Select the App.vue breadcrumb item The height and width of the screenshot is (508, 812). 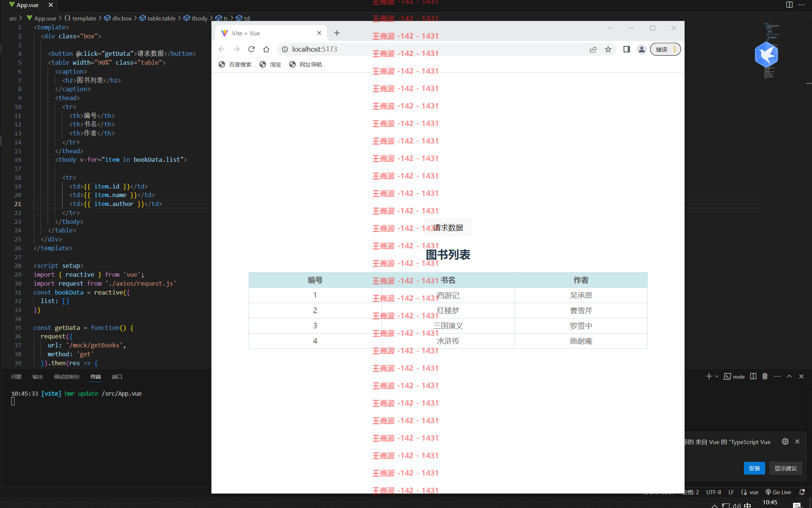coord(45,18)
